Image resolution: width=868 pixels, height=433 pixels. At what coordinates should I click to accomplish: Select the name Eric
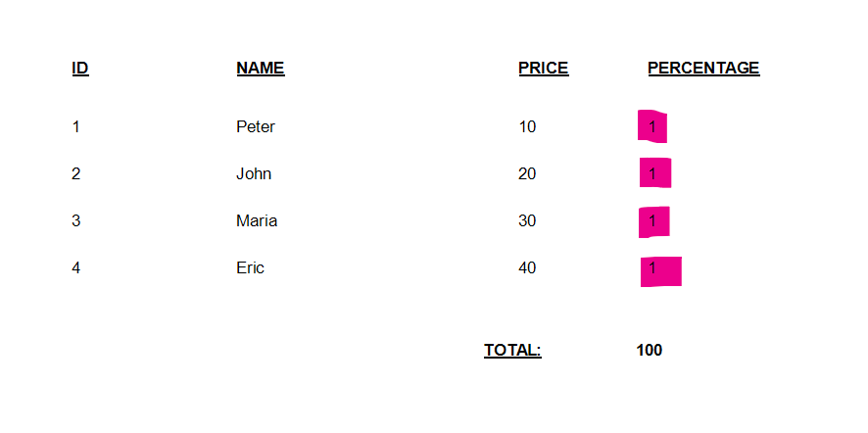[x=250, y=268]
